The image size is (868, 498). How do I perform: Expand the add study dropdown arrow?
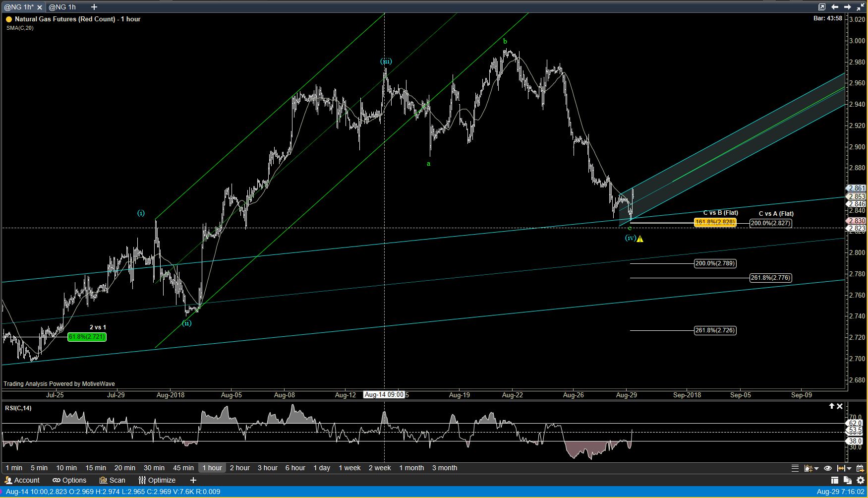pyautogui.click(x=816, y=469)
